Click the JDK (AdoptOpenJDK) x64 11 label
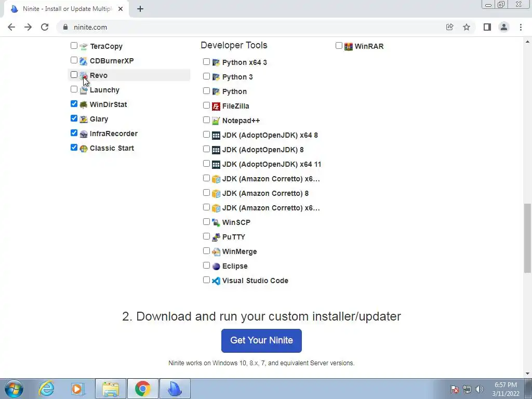Viewport: 532px width, 399px height. click(x=271, y=164)
